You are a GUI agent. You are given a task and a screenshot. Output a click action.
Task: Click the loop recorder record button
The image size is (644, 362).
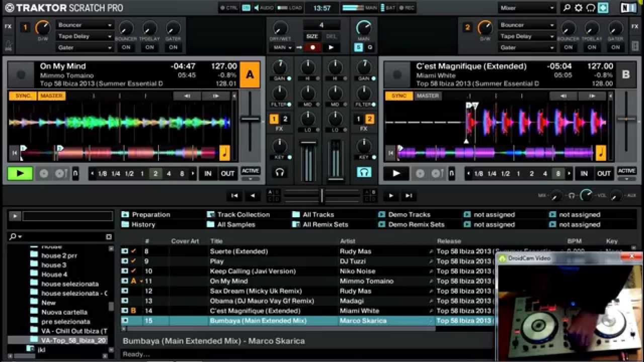(x=312, y=47)
